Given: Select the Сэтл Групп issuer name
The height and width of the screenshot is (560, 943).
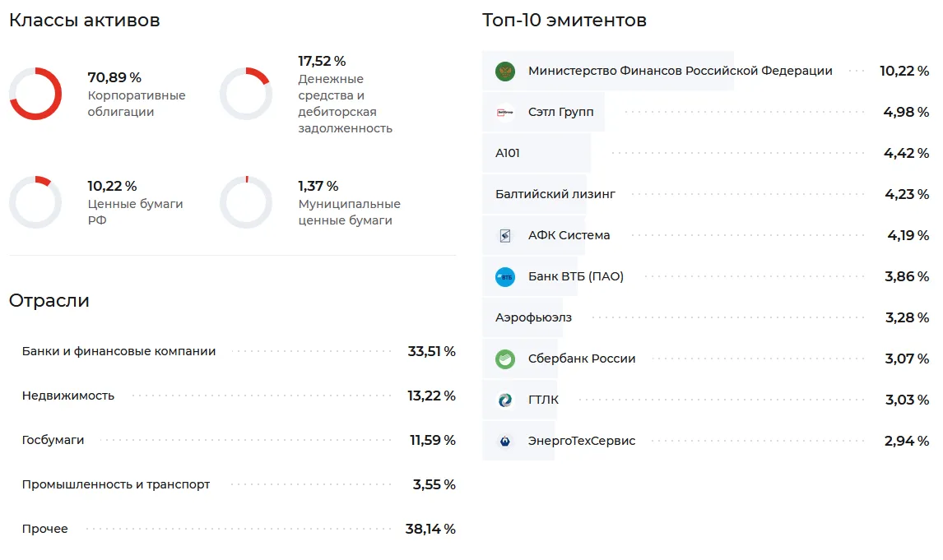Looking at the screenshot, I should (560, 112).
